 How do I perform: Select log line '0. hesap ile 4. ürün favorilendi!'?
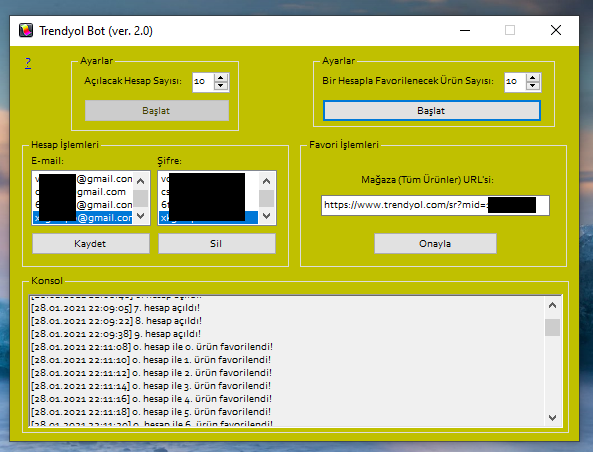[151, 399]
